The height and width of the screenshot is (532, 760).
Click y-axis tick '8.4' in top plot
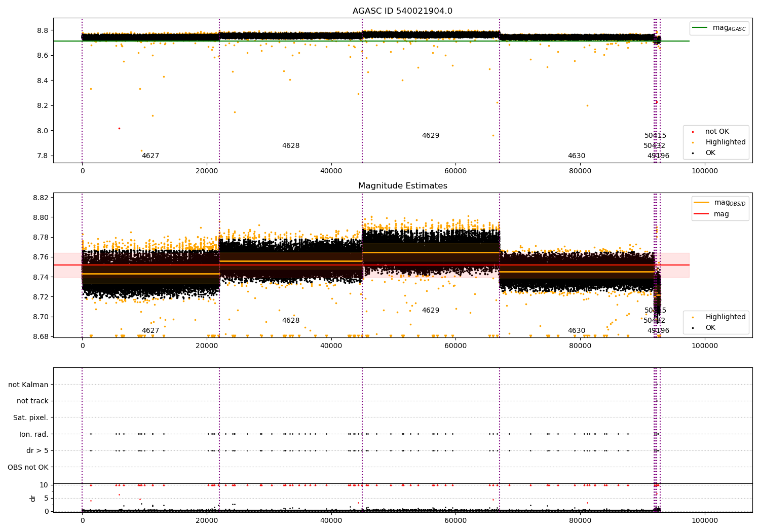pyautogui.click(x=43, y=81)
